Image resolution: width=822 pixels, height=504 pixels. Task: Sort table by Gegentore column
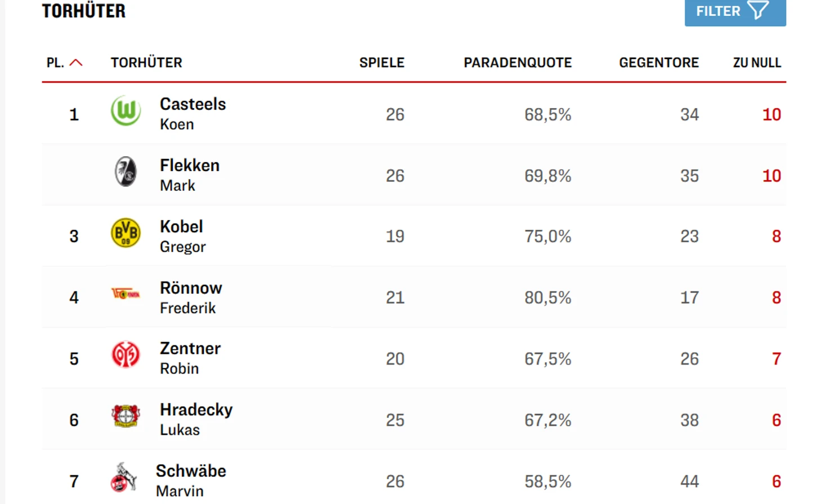tap(659, 62)
